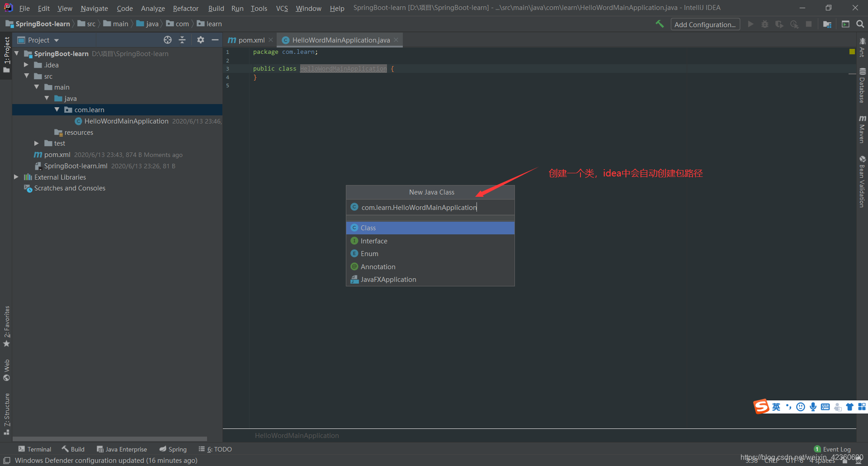Open the Bean Validation tool window
The image size is (868, 466).
pyautogui.click(x=862, y=182)
